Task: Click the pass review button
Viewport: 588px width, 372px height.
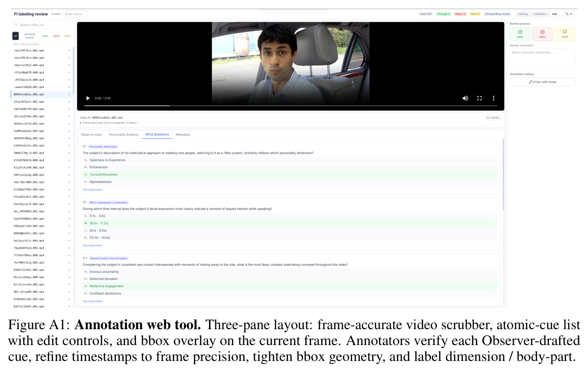Action: click(x=520, y=34)
